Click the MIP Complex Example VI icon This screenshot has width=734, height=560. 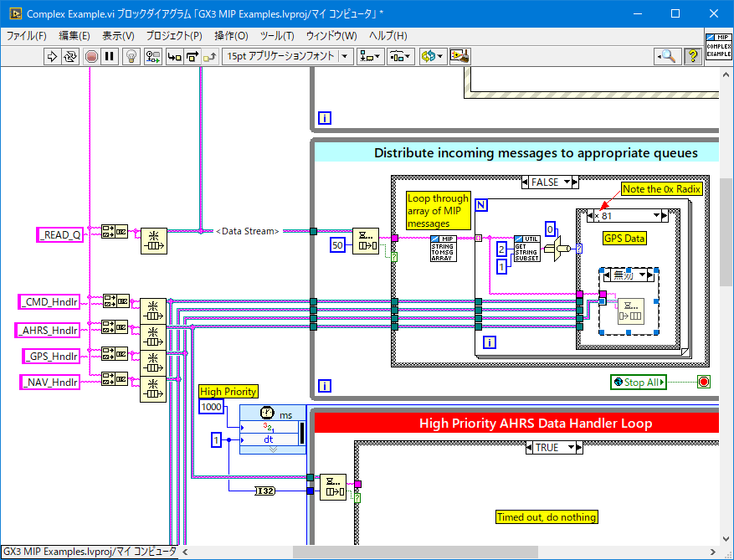coord(719,46)
